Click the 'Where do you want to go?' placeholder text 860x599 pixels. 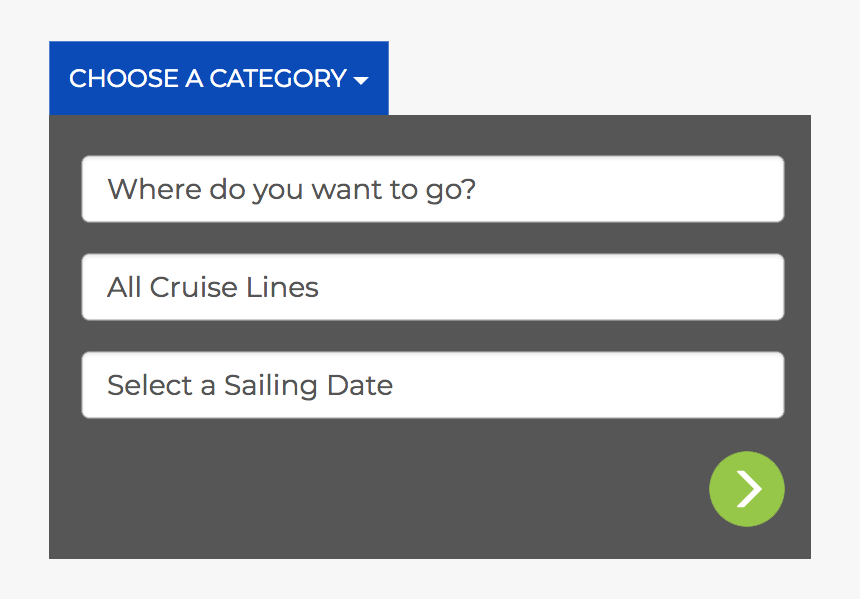(x=291, y=189)
